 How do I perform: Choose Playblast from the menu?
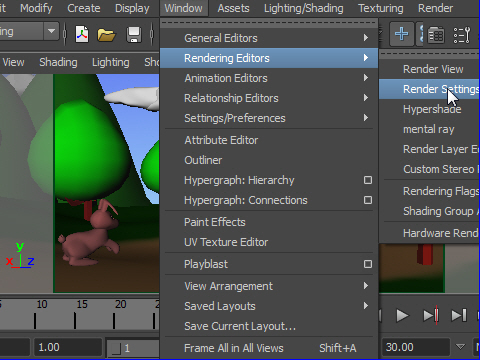tap(206, 264)
